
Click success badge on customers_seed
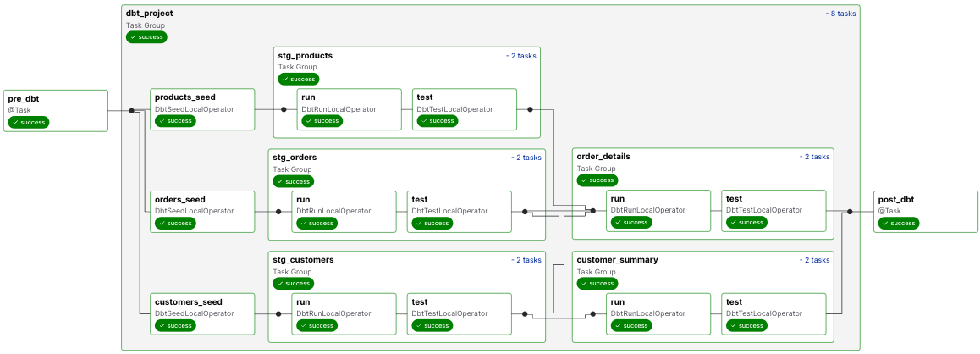pos(176,325)
